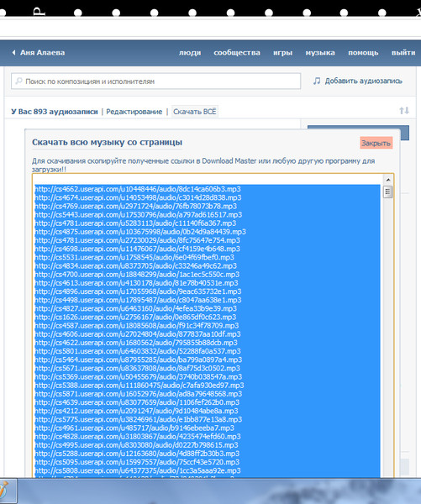Close the download popup with Закрыть
Image resolution: width=421 pixels, height=504 pixels.
376,143
